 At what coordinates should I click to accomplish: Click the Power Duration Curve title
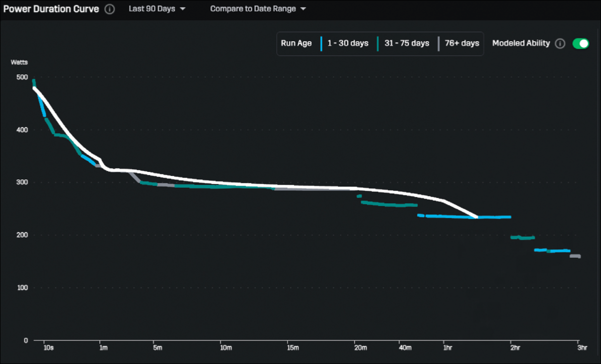(x=51, y=9)
